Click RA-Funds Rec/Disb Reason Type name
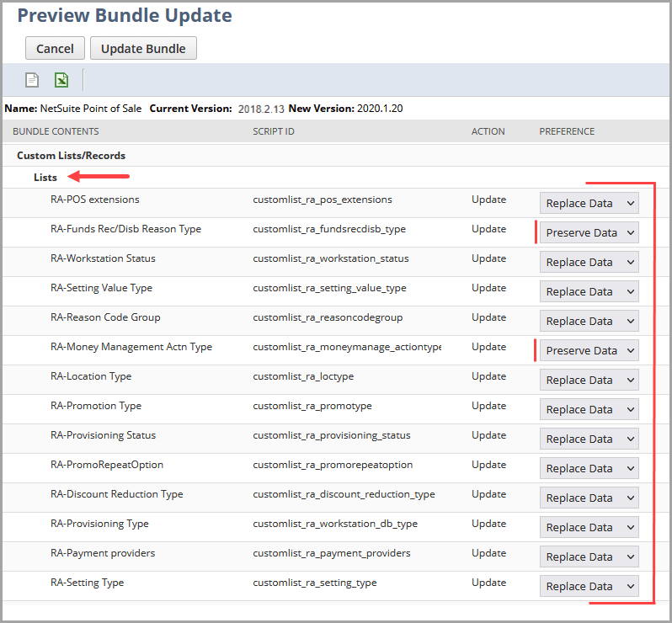This screenshot has width=672, height=623. coord(125,229)
